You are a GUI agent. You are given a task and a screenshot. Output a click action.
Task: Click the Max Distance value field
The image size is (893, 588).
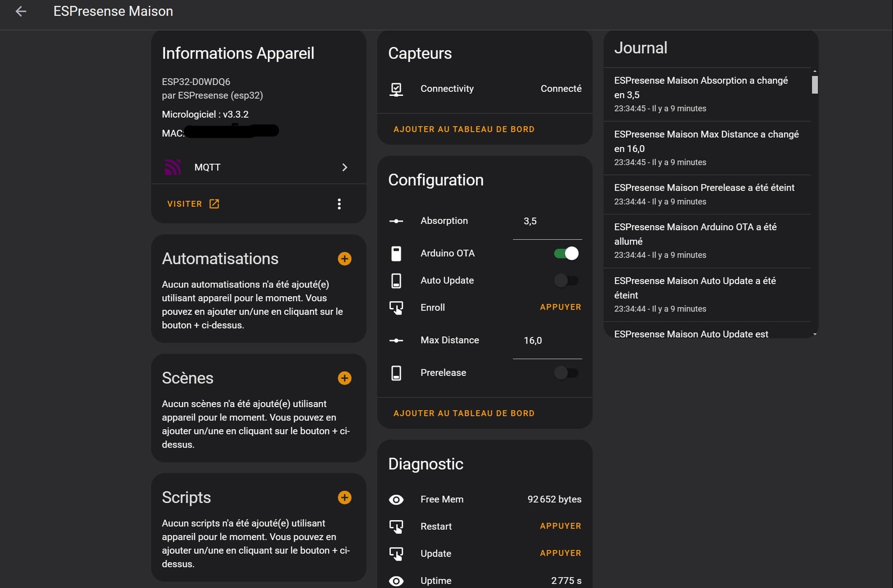click(x=547, y=341)
